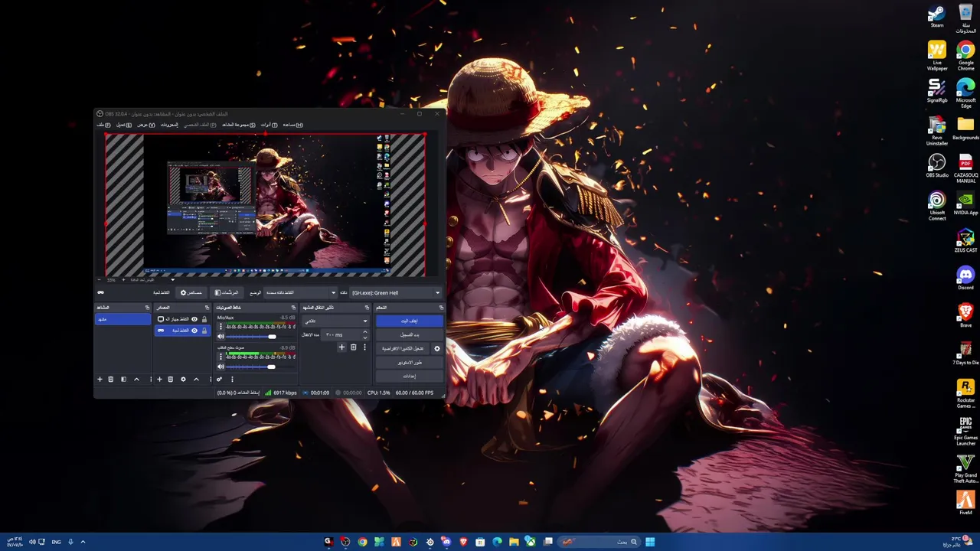Open the Tools (T) menu in OBS
This screenshot has height=551, width=980.
[x=269, y=125]
